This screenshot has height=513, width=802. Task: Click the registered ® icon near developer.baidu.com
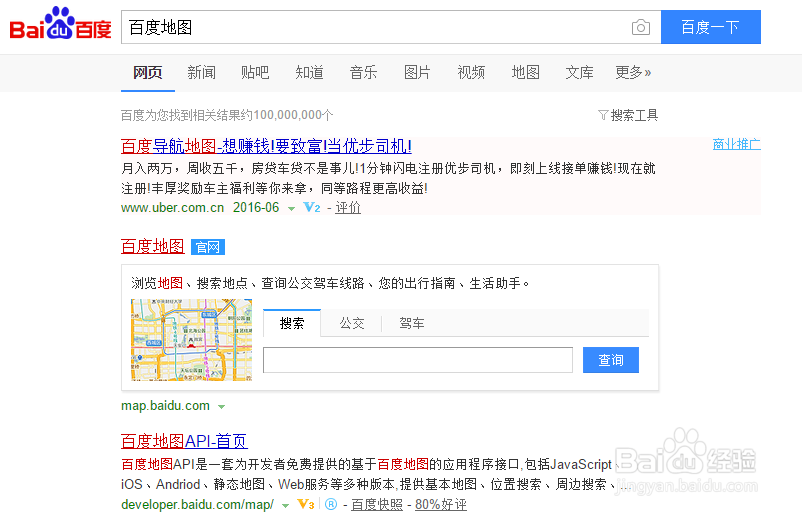pyautogui.click(x=331, y=504)
